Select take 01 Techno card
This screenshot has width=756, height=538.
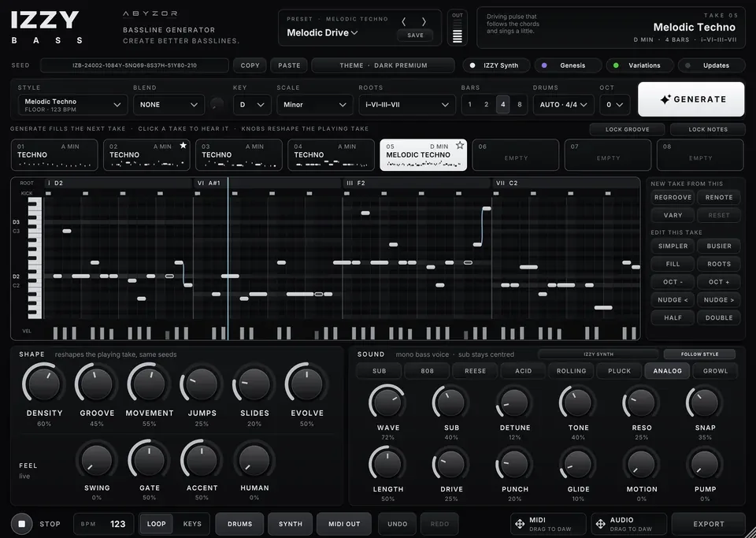pos(54,155)
